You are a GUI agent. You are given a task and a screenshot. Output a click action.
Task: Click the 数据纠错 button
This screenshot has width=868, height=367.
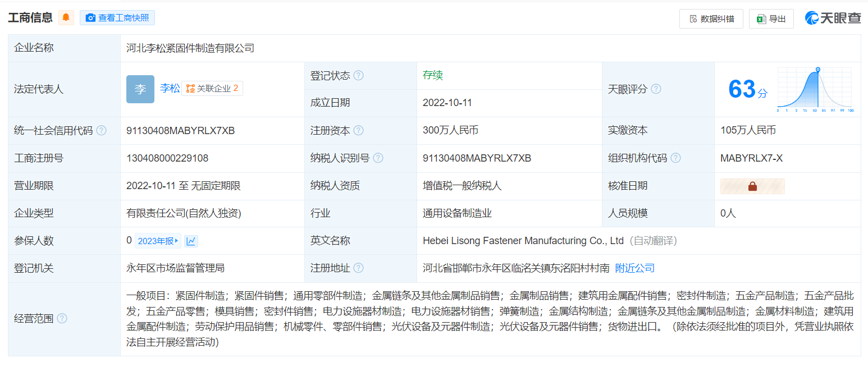tap(711, 19)
